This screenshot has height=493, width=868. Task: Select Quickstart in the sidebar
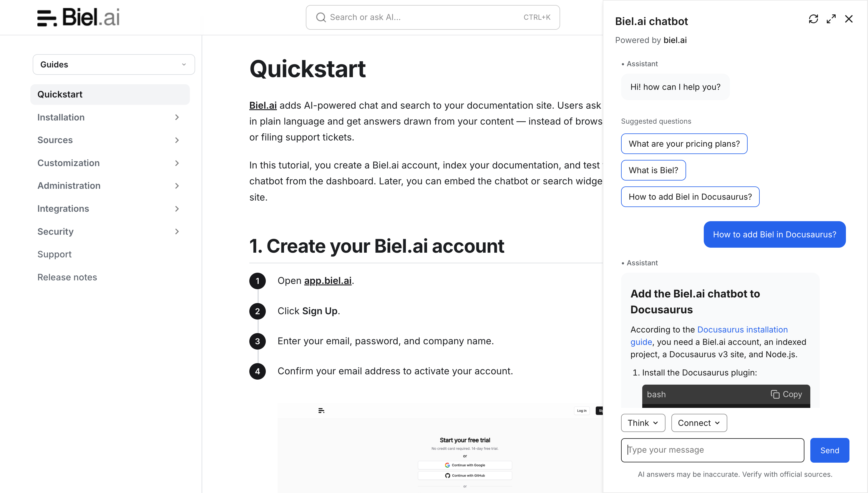(x=110, y=95)
